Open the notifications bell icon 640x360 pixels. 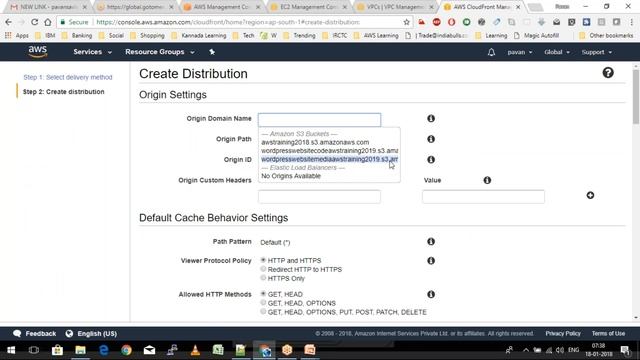point(491,52)
